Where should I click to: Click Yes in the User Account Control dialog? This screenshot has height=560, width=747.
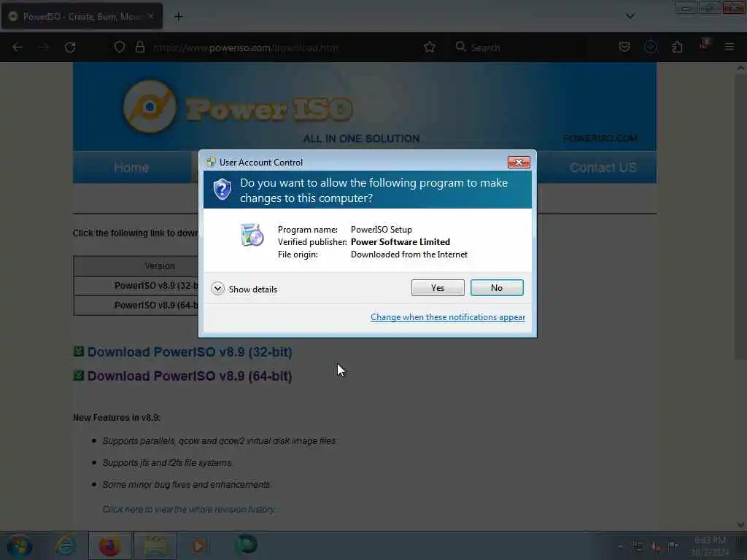pos(438,287)
